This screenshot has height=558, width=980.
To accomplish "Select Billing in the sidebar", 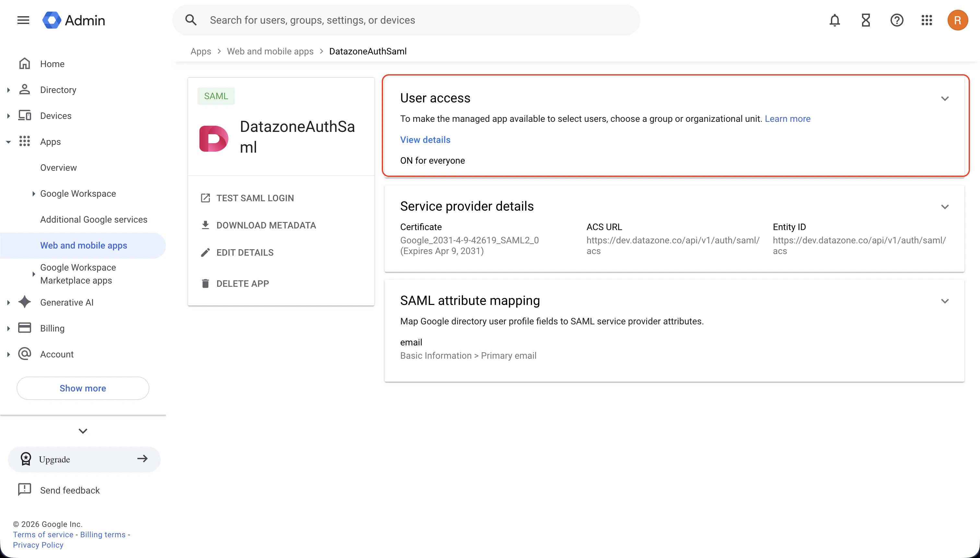I will point(52,328).
